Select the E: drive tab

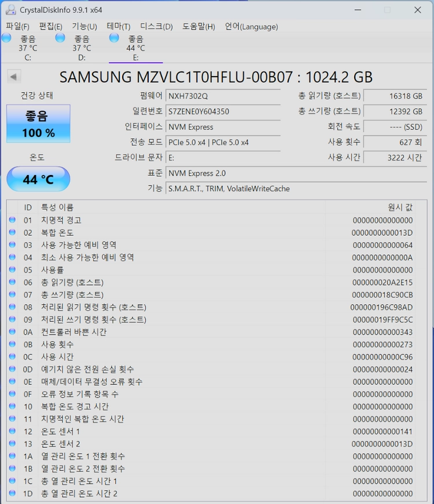coord(135,48)
